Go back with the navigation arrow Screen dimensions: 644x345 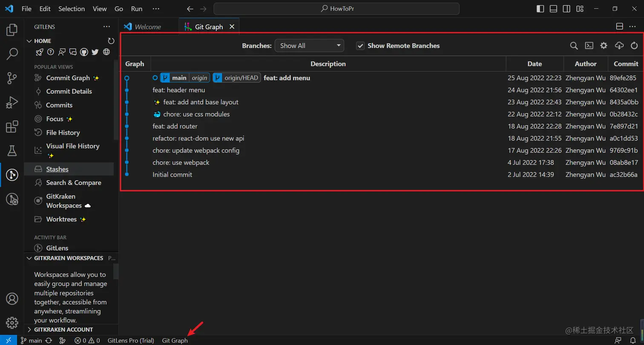[190, 9]
